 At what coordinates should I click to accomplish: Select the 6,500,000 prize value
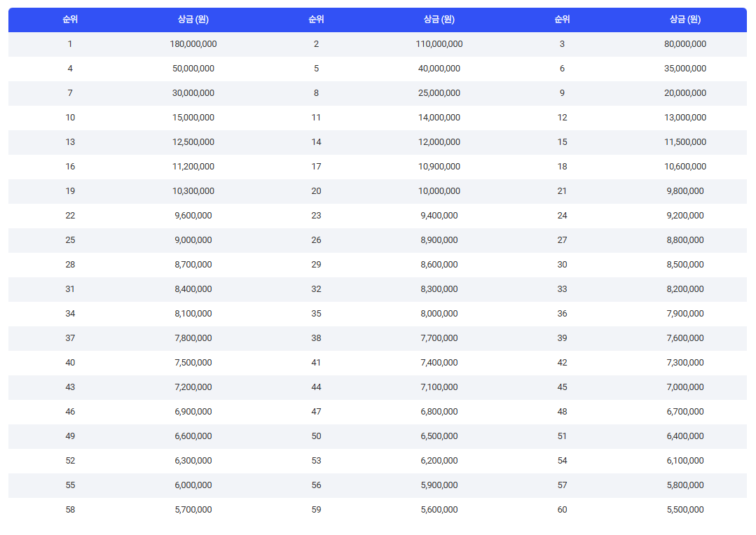pos(439,436)
